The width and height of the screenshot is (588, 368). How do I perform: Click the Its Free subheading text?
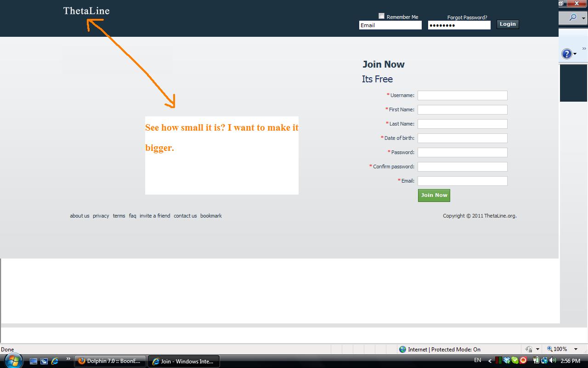pyautogui.click(x=377, y=79)
